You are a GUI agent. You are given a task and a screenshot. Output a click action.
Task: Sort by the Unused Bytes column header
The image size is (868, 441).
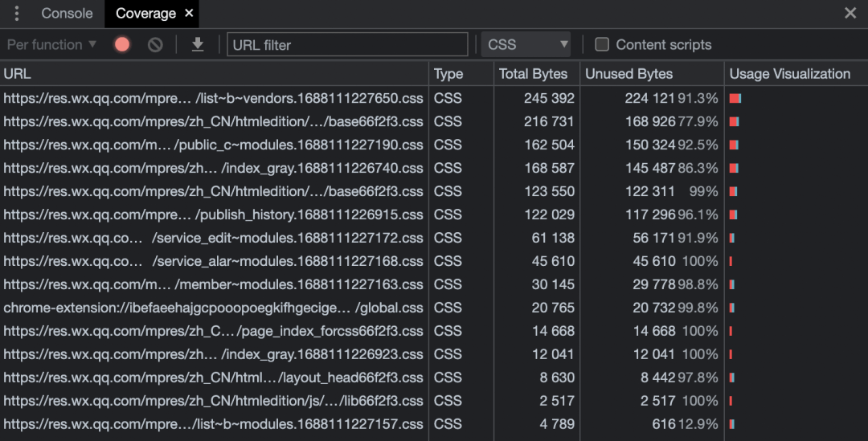[628, 74]
